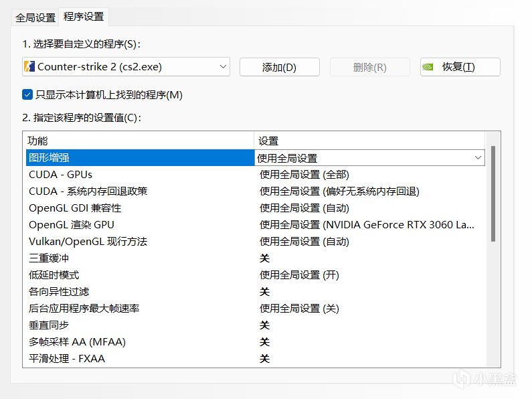This screenshot has width=532, height=399.
Task: Click the 删除(R) button
Action: click(x=370, y=67)
